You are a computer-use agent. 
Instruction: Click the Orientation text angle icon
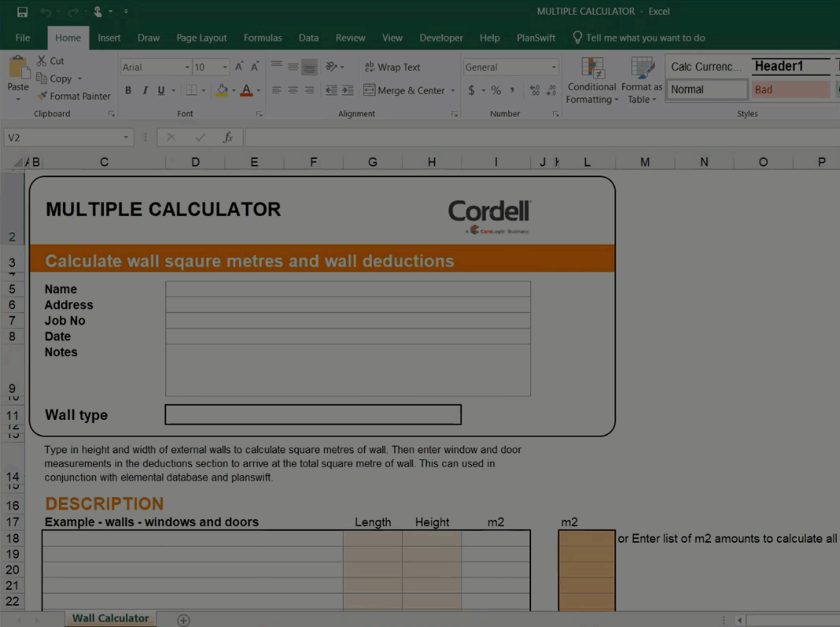pyautogui.click(x=332, y=66)
